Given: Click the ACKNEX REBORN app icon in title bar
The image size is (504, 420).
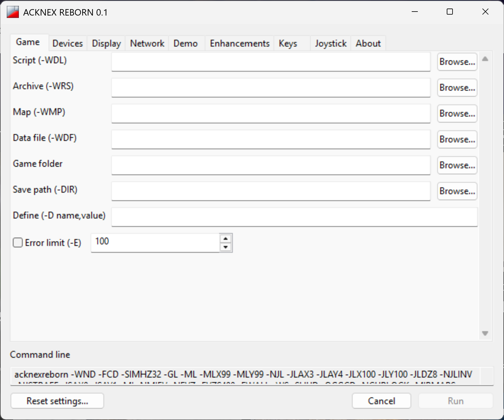Looking at the screenshot, I should [x=13, y=12].
